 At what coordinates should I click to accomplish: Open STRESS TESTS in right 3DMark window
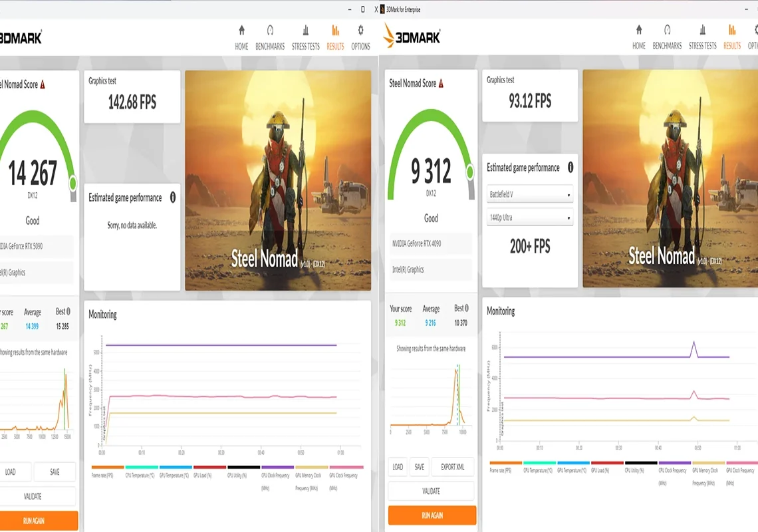pos(702,37)
